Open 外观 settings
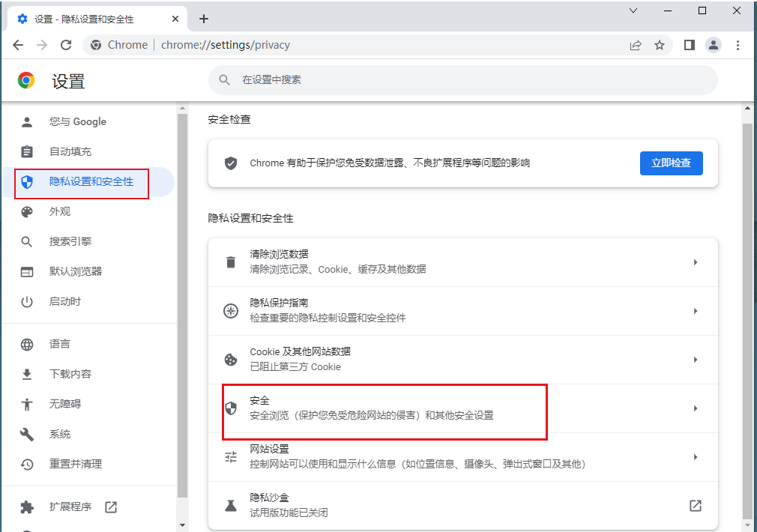757x532 pixels. (88, 211)
